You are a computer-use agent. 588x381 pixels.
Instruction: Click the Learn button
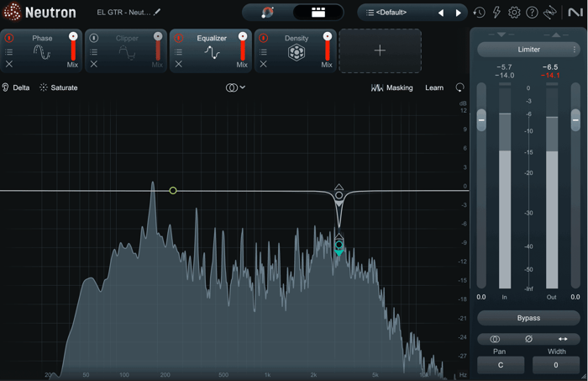pyautogui.click(x=434, y=87)
